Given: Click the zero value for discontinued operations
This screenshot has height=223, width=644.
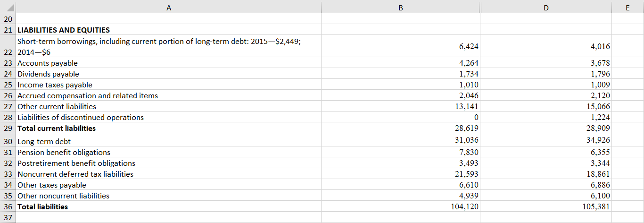Looking at the screenshot, I should point(476,118).
